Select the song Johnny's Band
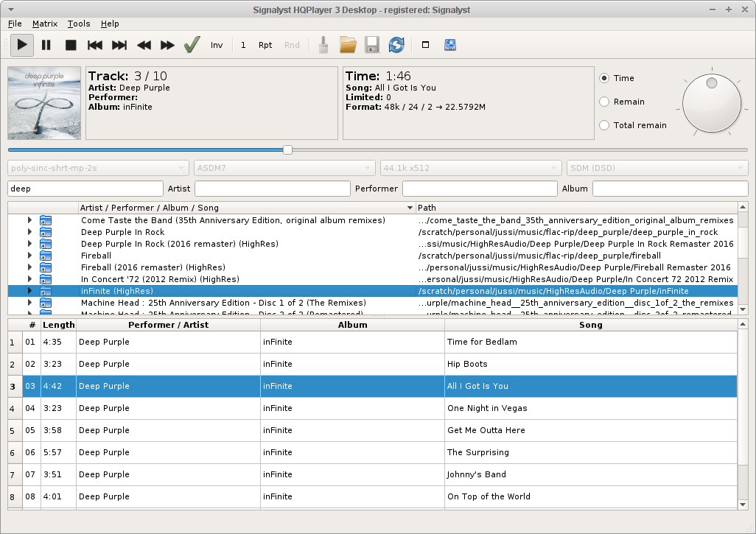 point(476,474)
